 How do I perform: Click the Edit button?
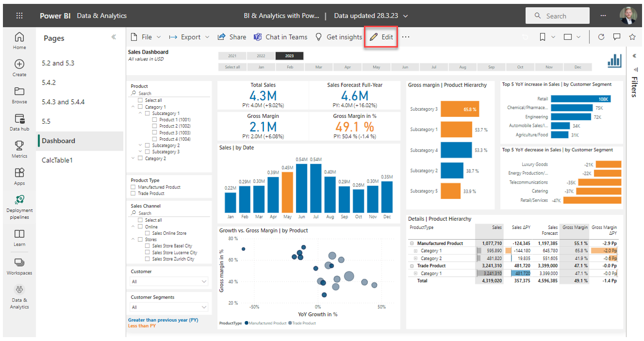(381, 37)
